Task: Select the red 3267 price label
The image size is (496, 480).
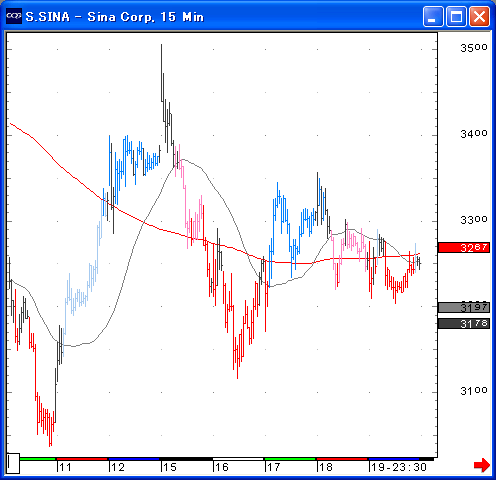Action: [x=464, y=247]
